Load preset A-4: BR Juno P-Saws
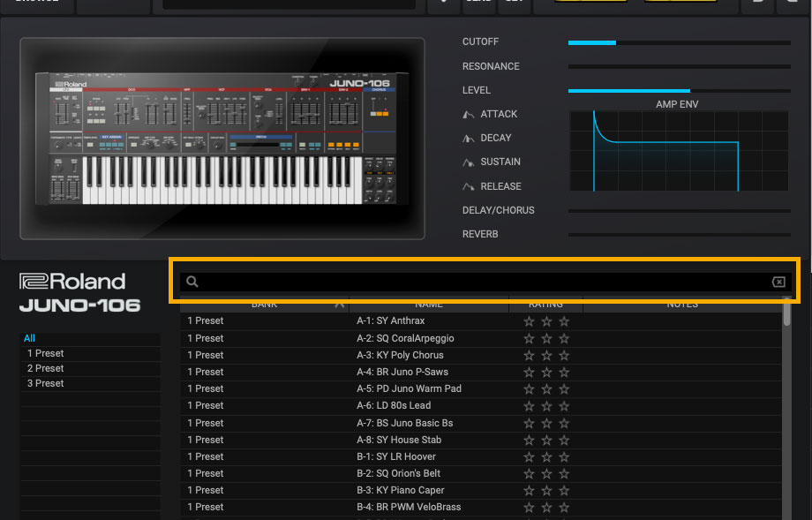The height and width of the screenshot is (520, 812). pyautogui.click(x=402, y=372)
